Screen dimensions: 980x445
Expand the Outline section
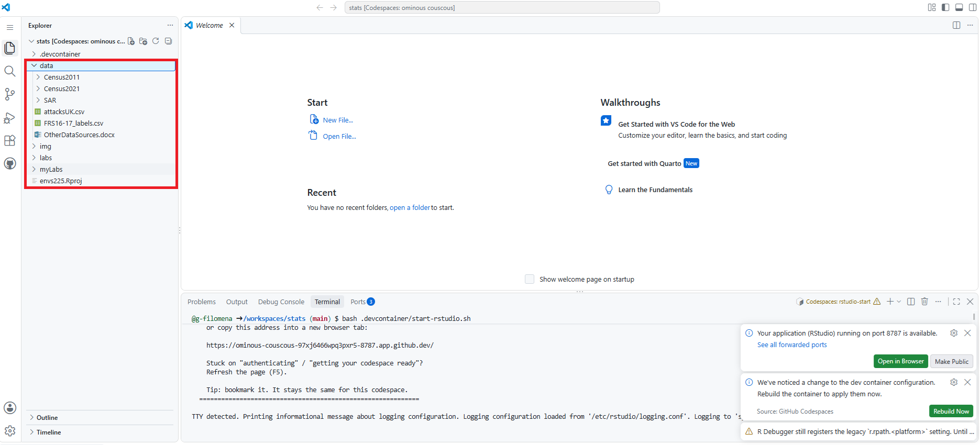(100, 417)
